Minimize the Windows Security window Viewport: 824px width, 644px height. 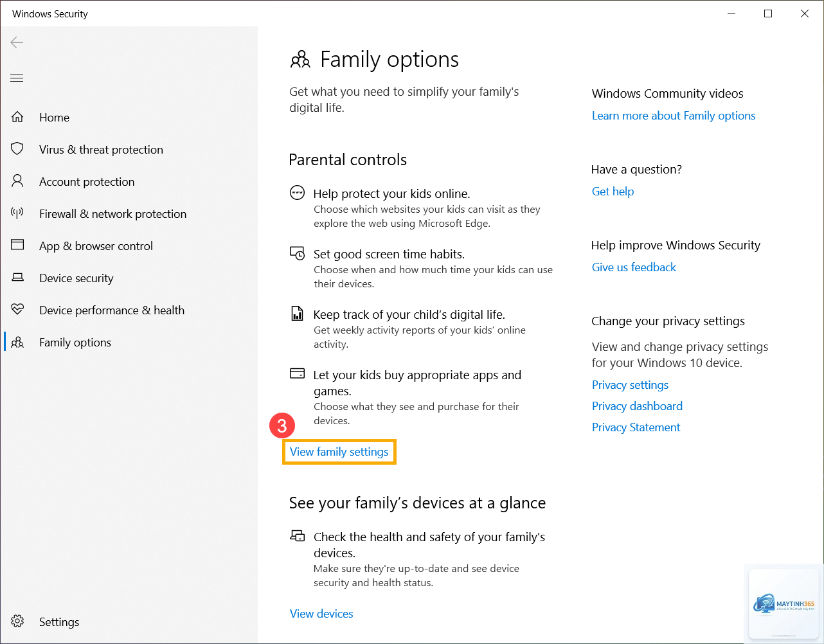click(x=731, y=13)
